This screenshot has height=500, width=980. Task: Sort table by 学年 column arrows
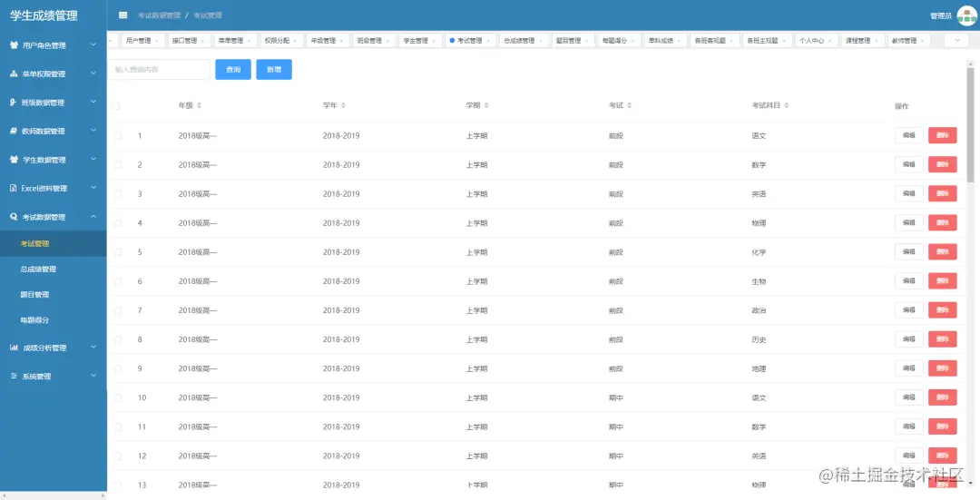(x=343, y=105)
